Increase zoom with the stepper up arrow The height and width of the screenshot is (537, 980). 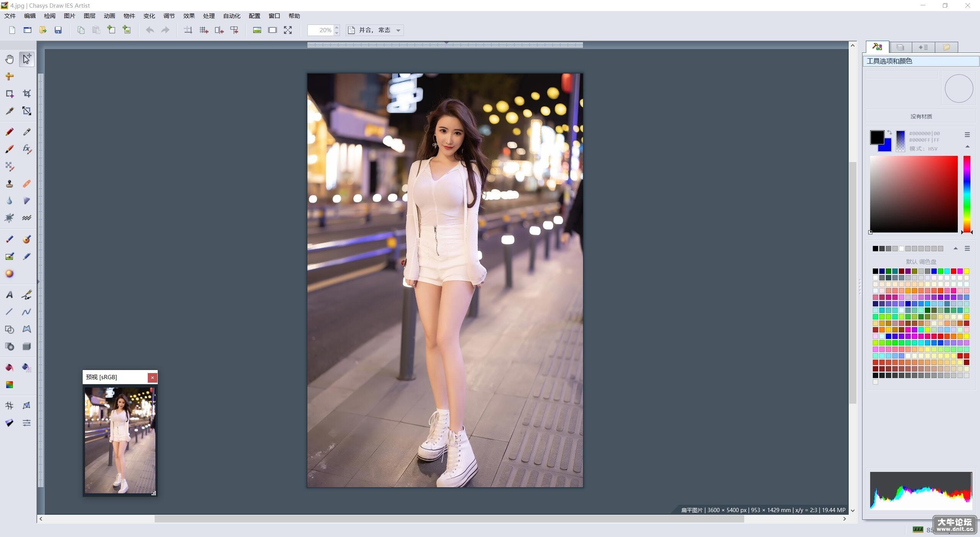tap(337, 27)
